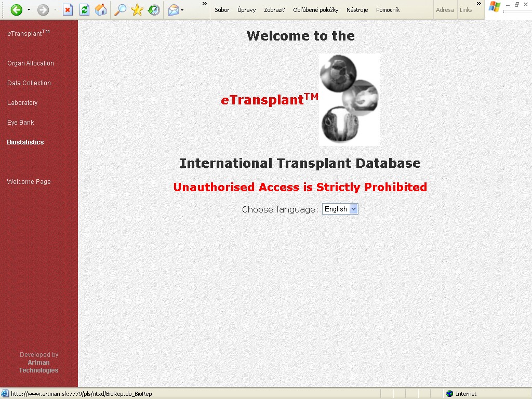Open Data Collection section

pyautogui.click(x=29, y=83)
